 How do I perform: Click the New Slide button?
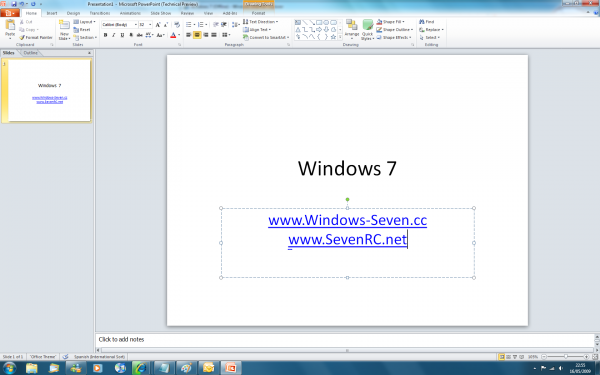click(64, 30)
